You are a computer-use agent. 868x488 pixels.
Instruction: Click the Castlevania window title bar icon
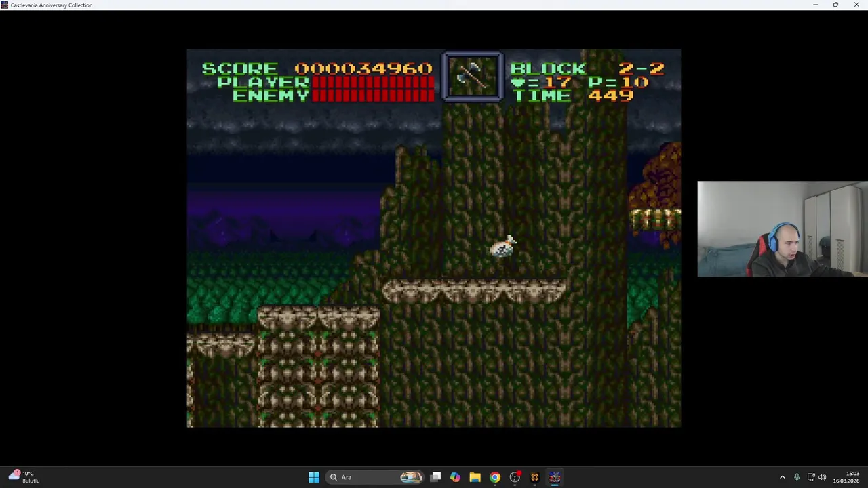point(5,5)
